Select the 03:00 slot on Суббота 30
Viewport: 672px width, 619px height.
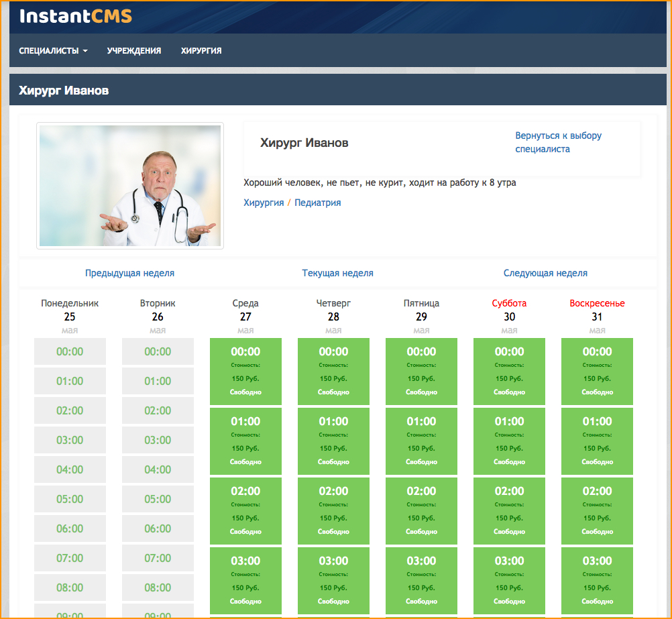[x=509, y=581]
